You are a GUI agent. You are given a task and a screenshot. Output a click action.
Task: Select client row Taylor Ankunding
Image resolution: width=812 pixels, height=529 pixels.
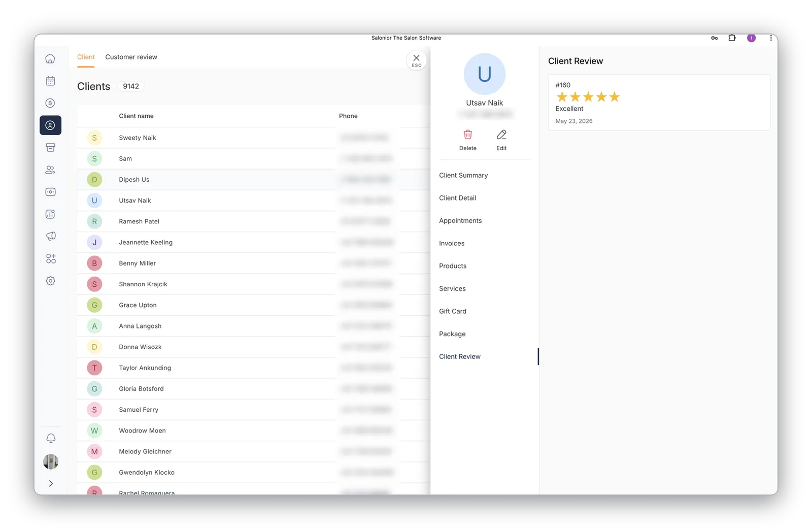(x=254, y=368)
